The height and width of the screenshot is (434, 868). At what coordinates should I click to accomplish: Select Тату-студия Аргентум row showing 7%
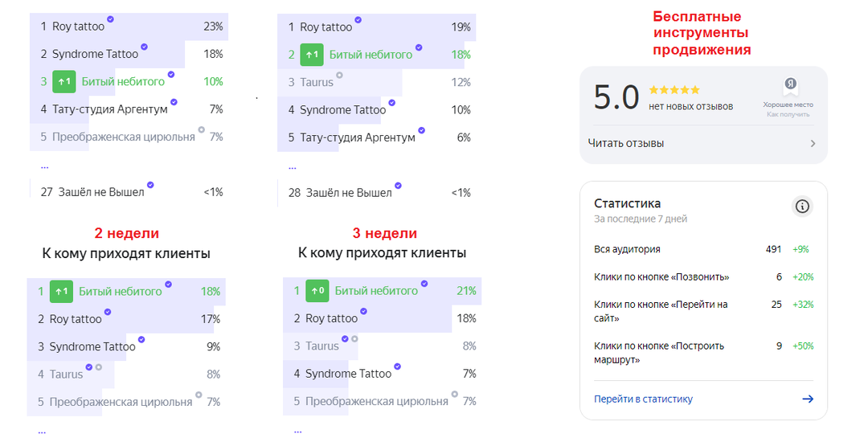click(129, 109)
